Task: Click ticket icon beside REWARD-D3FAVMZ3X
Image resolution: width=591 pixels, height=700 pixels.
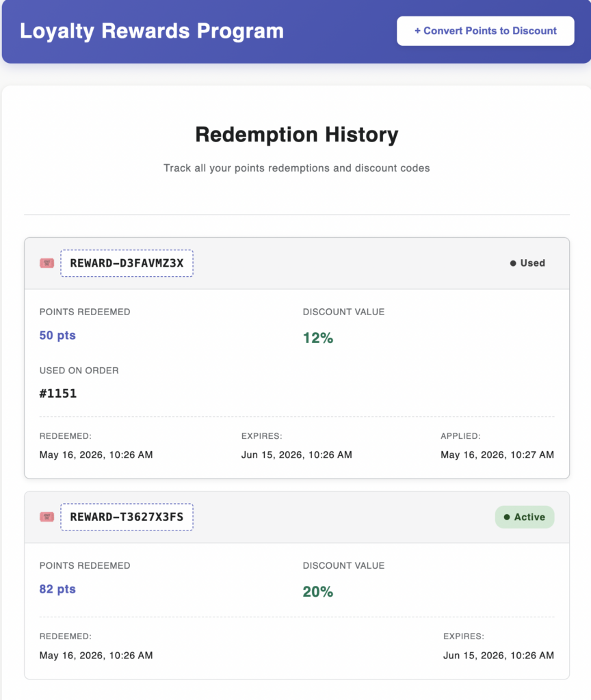Action: [x=47, y=263]
